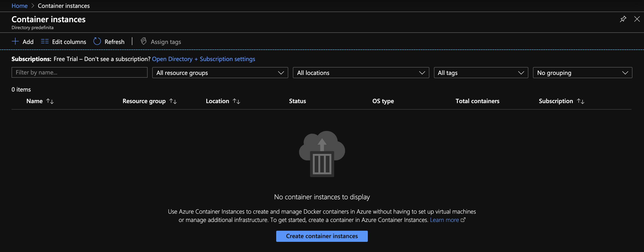Focus the Filter by name field

coord(80,72)
